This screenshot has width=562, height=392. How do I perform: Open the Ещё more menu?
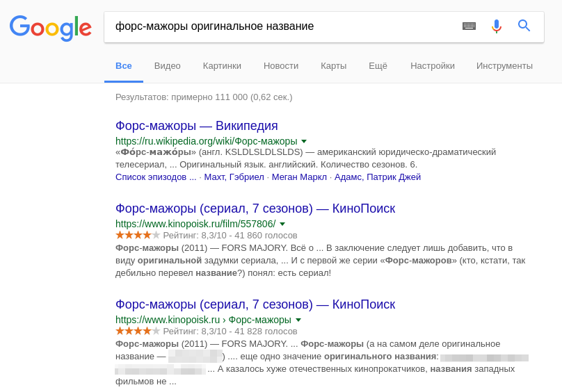click(378, 66)
